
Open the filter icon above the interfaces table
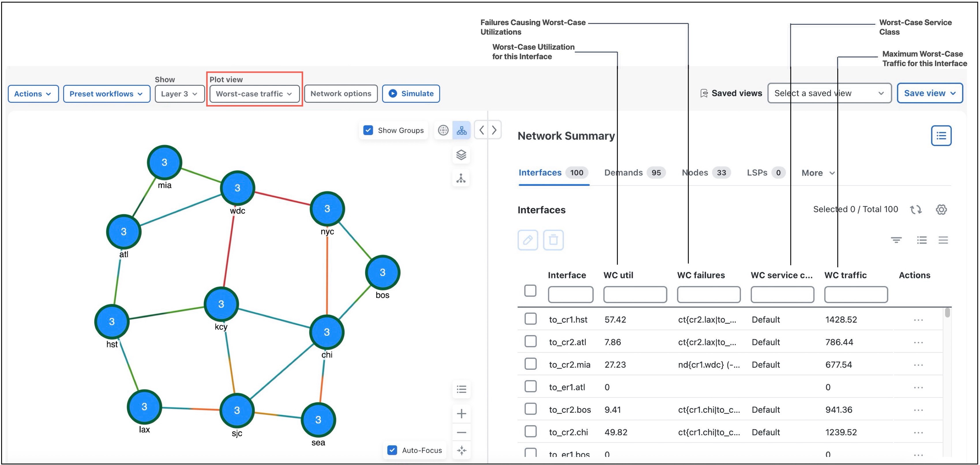point(896,240)
